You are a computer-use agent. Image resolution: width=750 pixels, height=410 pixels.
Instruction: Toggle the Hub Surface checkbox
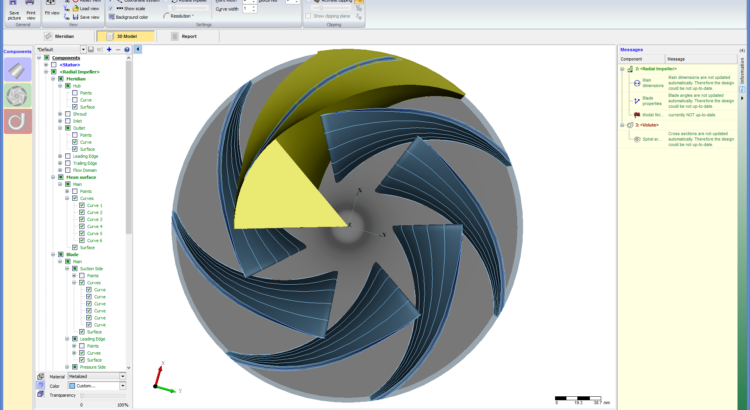(x=75, y=107)
